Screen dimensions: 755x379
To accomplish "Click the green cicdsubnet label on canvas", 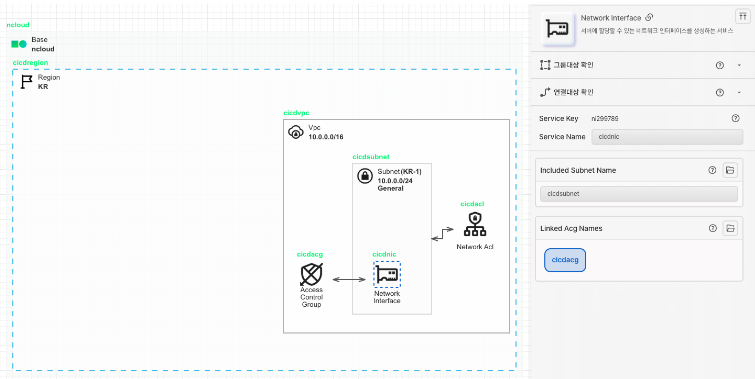I will [x=371, y=157].
